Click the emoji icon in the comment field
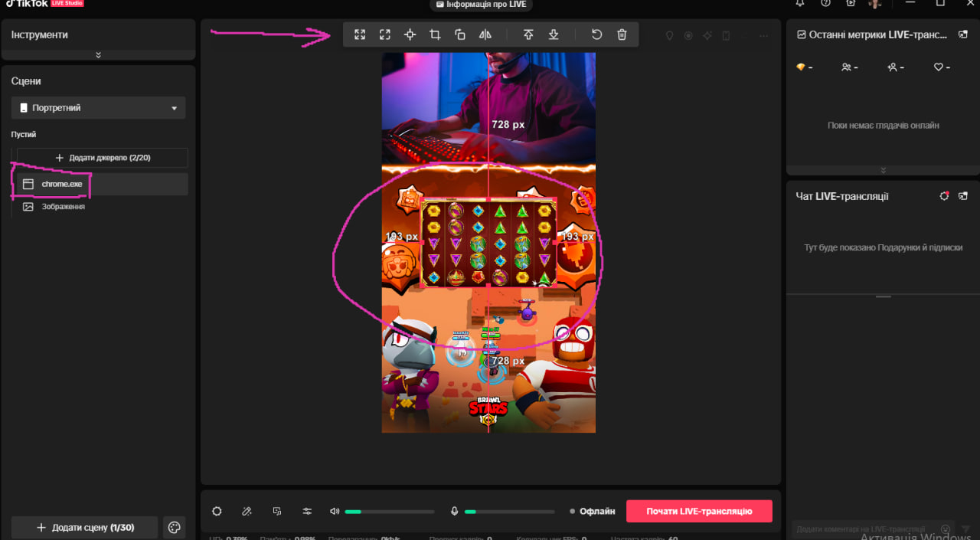 (946, 529)
